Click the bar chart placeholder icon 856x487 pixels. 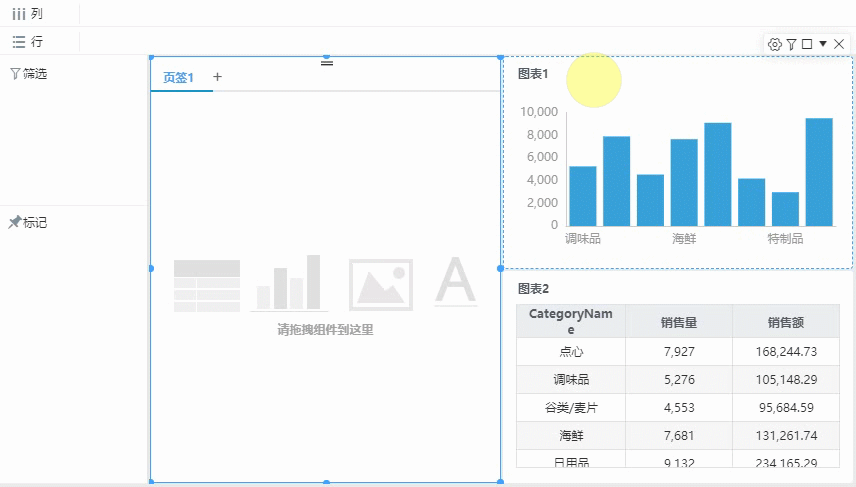coord(289,283)
